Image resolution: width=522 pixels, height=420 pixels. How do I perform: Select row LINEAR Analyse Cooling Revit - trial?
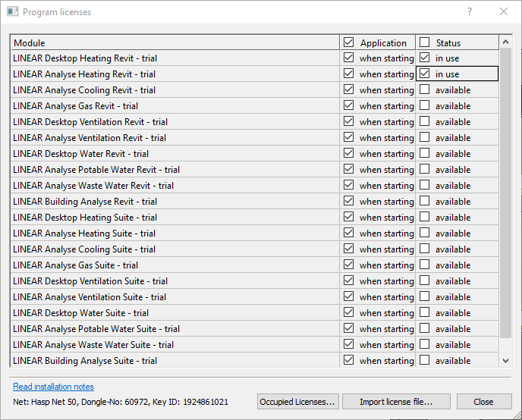(x=255, y=89)
